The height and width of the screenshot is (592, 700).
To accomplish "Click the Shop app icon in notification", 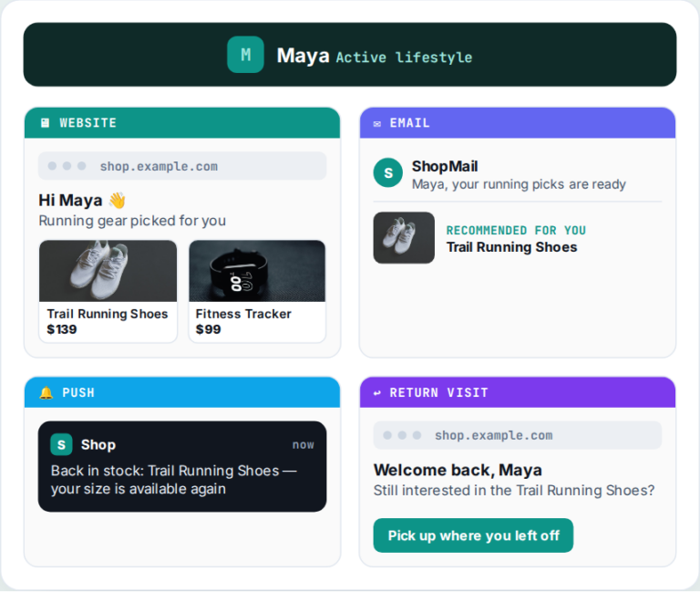I will coord(62,444).
